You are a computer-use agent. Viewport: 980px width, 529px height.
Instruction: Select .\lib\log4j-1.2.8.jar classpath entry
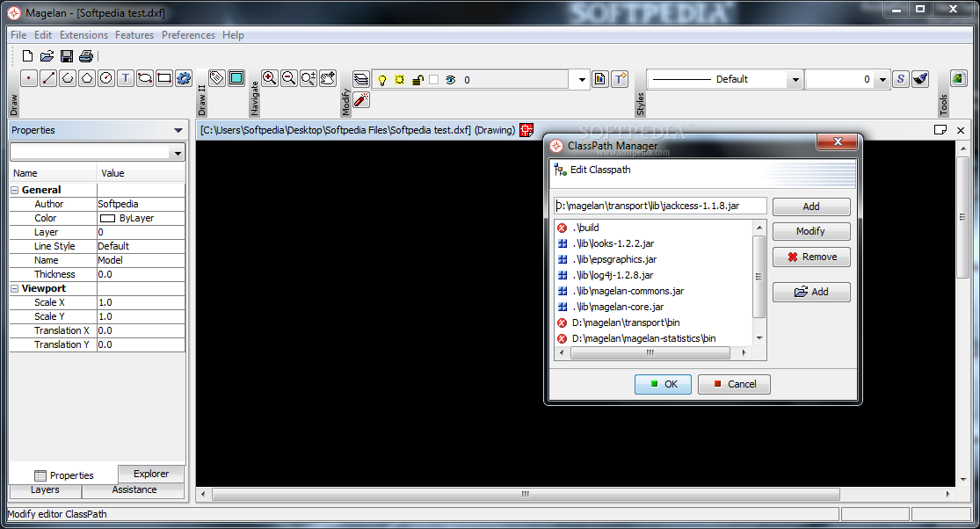(613, 275)
